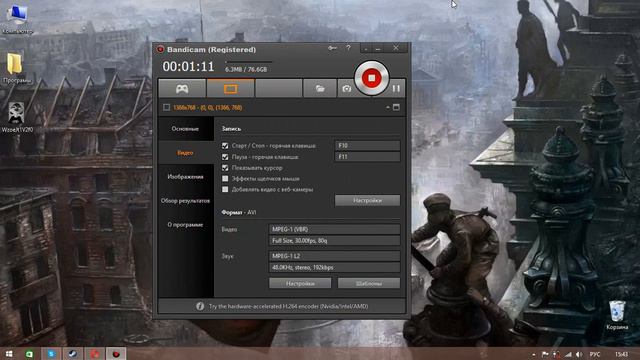Switch input language РУС indicator
Viewport: 640px width, 360px height.
[595, 354]
